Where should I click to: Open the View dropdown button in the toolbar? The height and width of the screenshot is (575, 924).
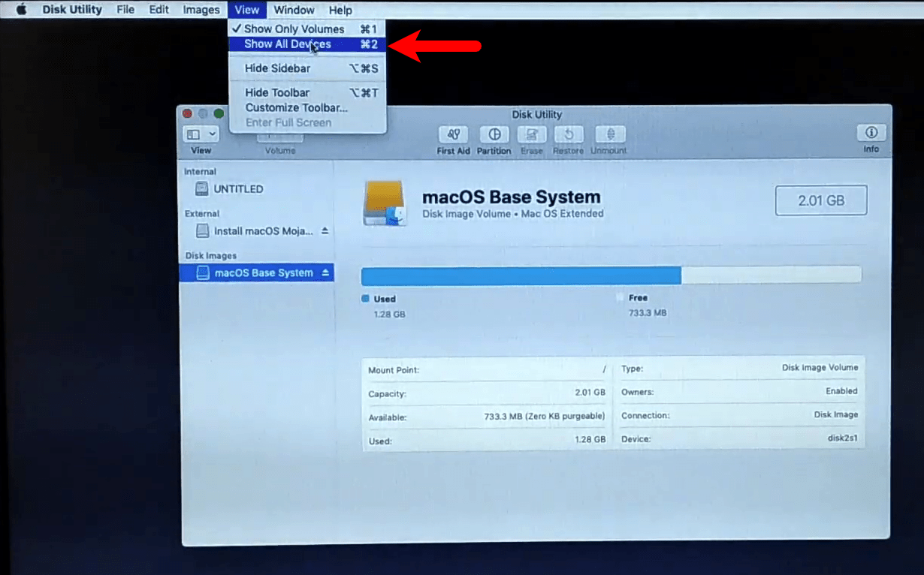coord(201,134)
